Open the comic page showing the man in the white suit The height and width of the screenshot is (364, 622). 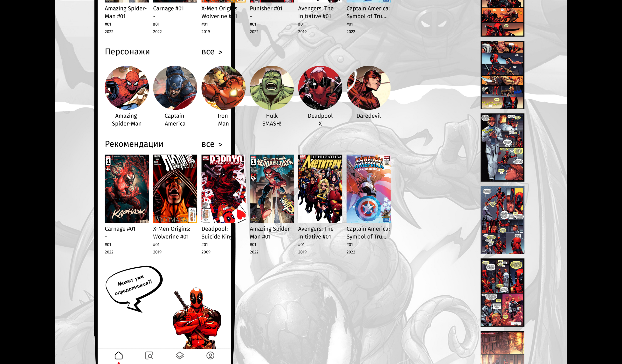click(502, 148)
